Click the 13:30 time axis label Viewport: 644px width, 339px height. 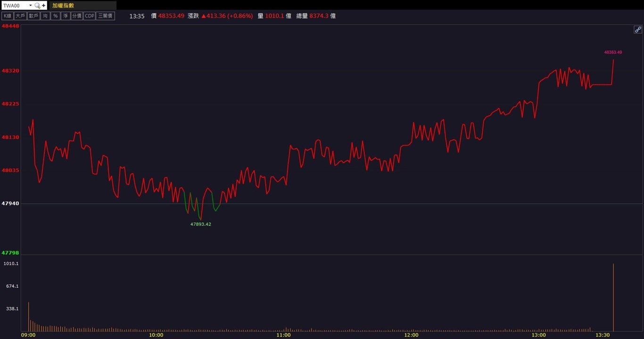point(603,335)
